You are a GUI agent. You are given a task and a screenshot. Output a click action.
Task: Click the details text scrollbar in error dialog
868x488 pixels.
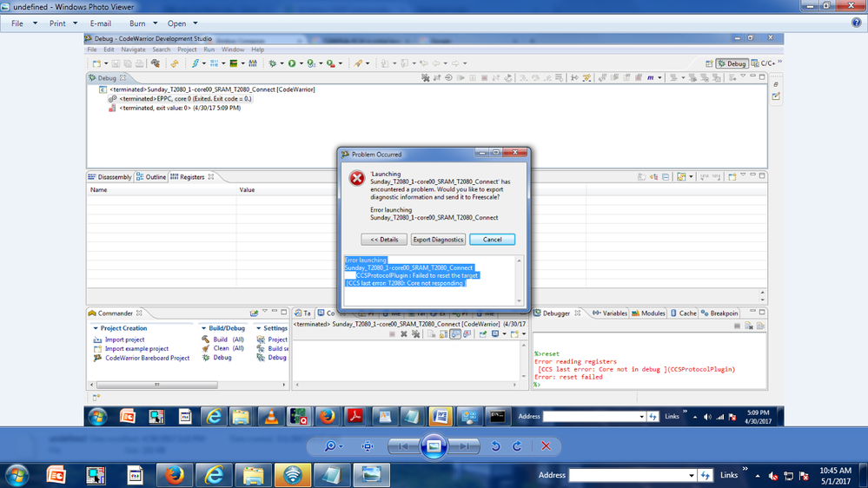tap(520, 280)
